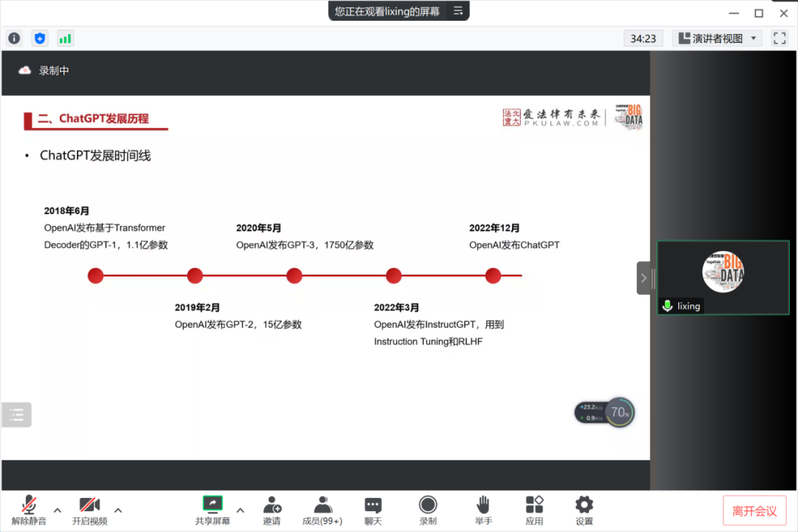
Task: Click the date label 2022年12月
Action: pyautogui.click(x=494, y=228)
